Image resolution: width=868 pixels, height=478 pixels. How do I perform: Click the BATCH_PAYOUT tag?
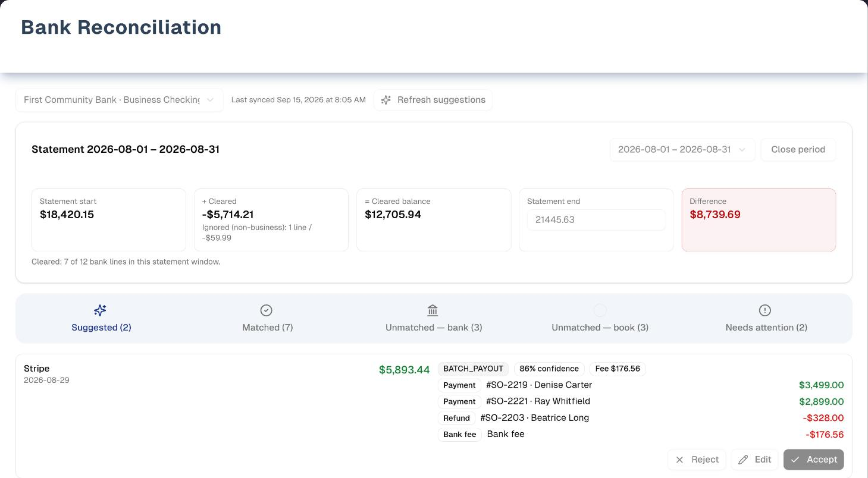[x=474, y=369]
